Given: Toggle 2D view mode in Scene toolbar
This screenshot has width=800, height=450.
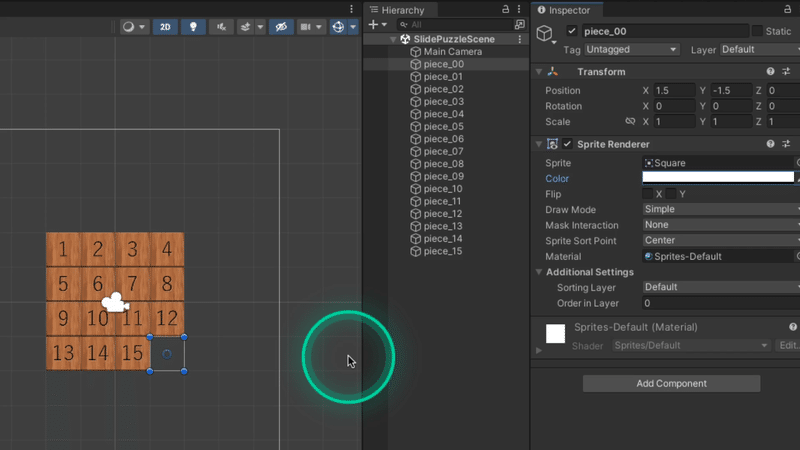Looking at the screenshot, I should pos(165,27).
